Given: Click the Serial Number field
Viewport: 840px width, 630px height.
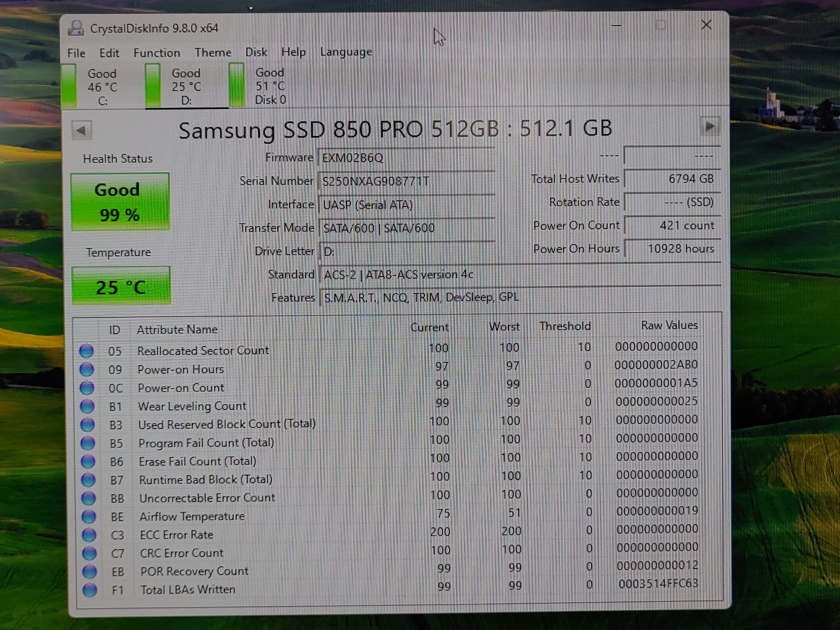Looking at the screenshot, I should click(x=406, y=181).
